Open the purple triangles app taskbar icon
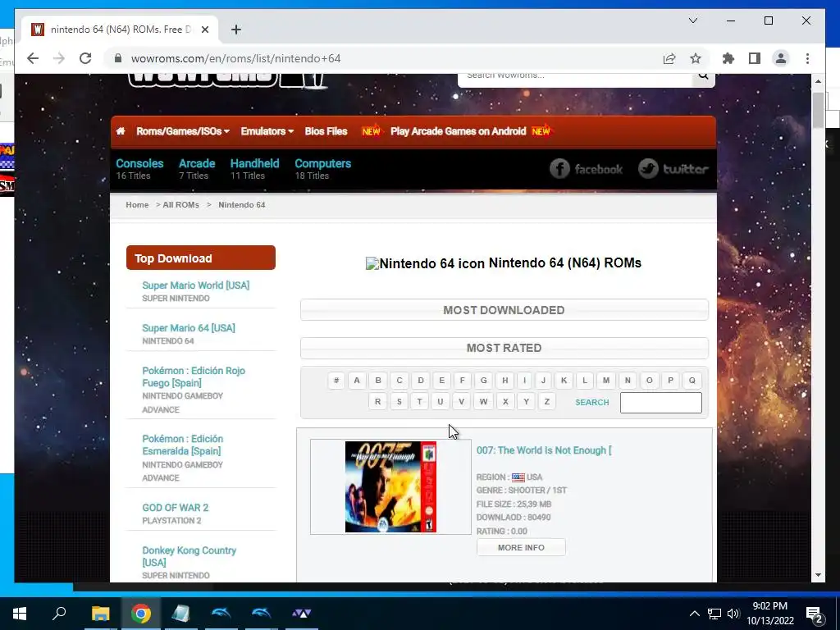The height and width of the screenshot is (630, 840). click(301, 614)
